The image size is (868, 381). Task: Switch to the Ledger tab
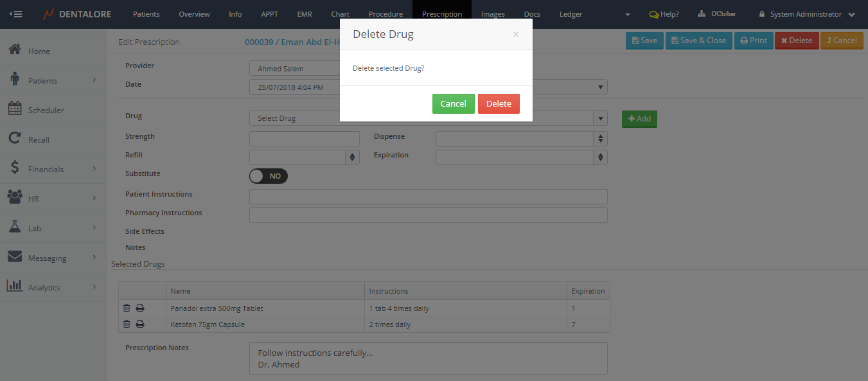(x=571, y=14)
